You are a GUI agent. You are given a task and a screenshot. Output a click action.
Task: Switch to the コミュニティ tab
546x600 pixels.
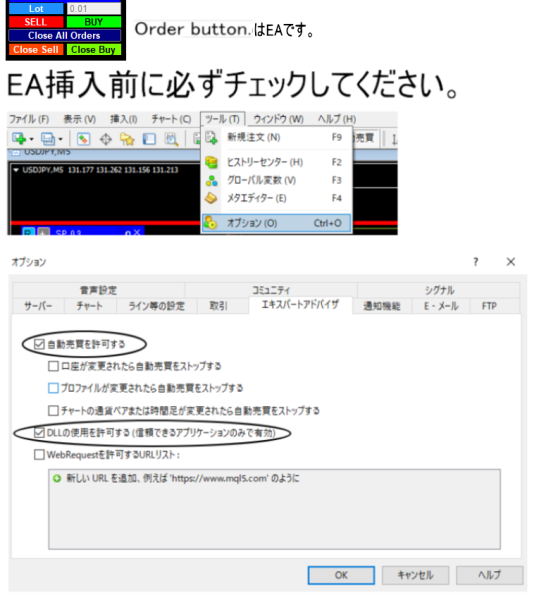tap(271, 290)
